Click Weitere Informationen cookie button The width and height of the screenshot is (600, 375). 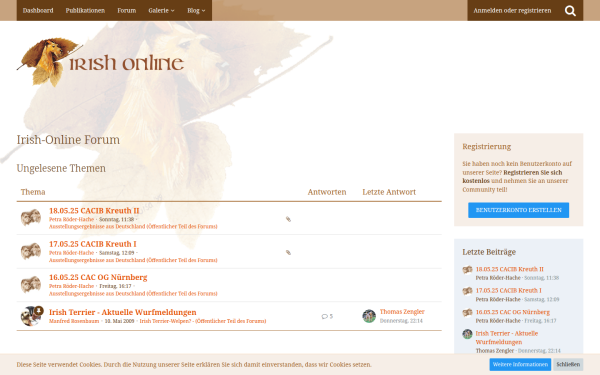(x=520, y=364)
